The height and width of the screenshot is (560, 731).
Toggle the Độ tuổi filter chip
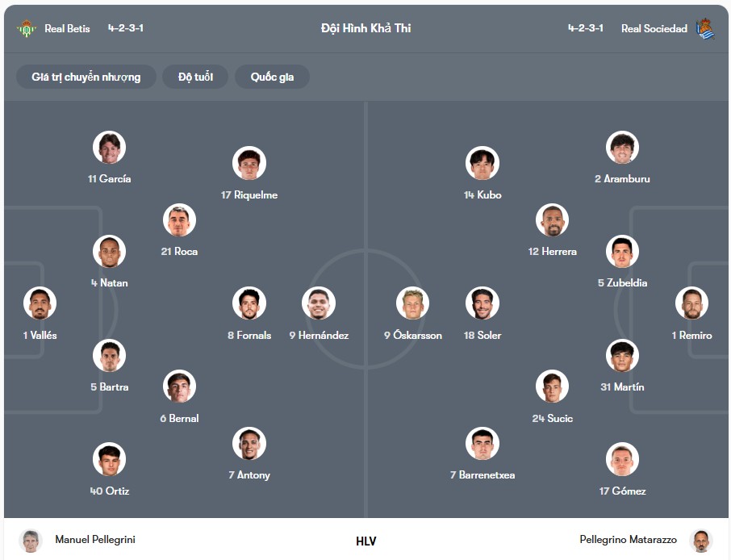pos(195,77)
